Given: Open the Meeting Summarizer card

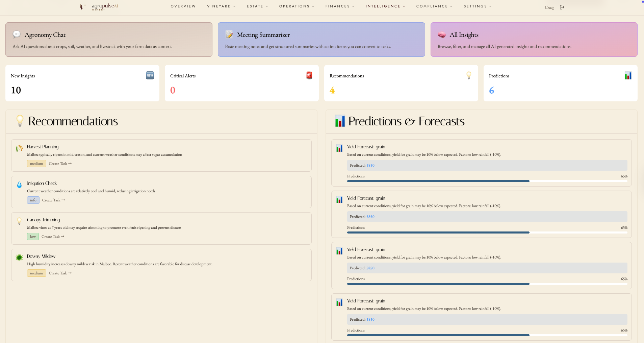Looking at the screenshot, I should point(321,40).
